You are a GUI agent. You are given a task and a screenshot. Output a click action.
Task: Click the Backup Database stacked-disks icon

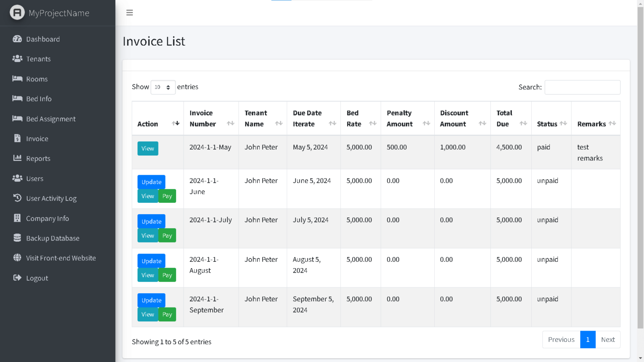pyautogui.click(x=17, y=238)
